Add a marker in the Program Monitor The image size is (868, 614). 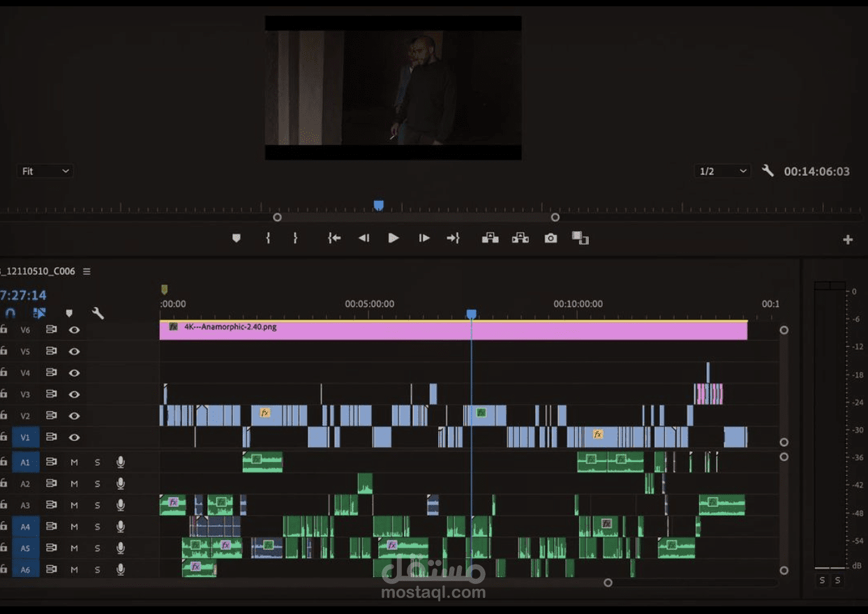pyautogui.click(x=236, y=238)
